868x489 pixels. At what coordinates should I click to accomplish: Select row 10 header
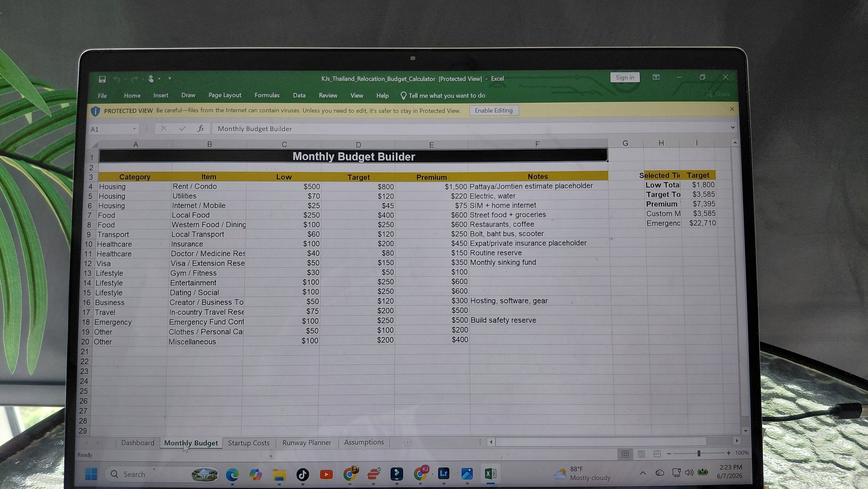point(89,244)
